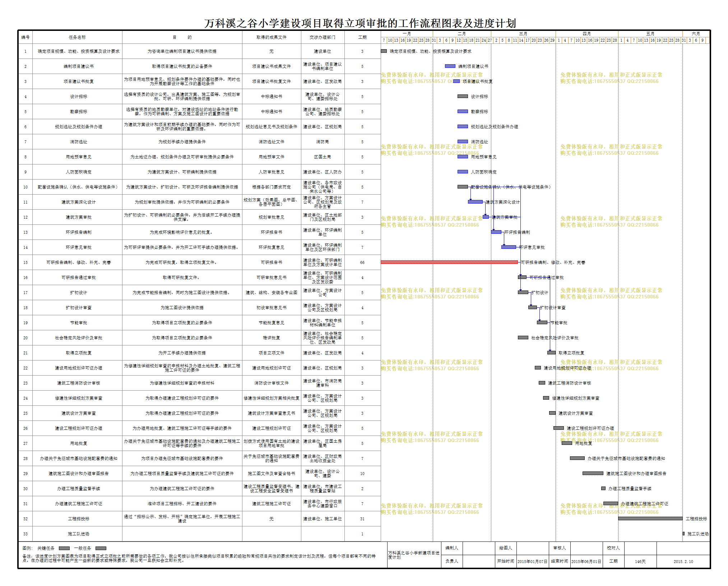Click the 开始时间 label
Image resolution: width=728 pixels, height=586 pixels.
pyautogui.click(x=506, y=561)
